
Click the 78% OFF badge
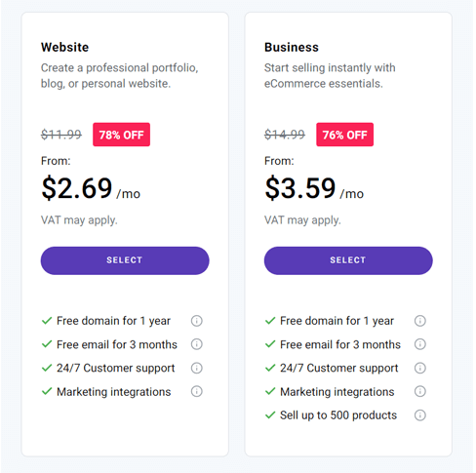coord(121,135)
